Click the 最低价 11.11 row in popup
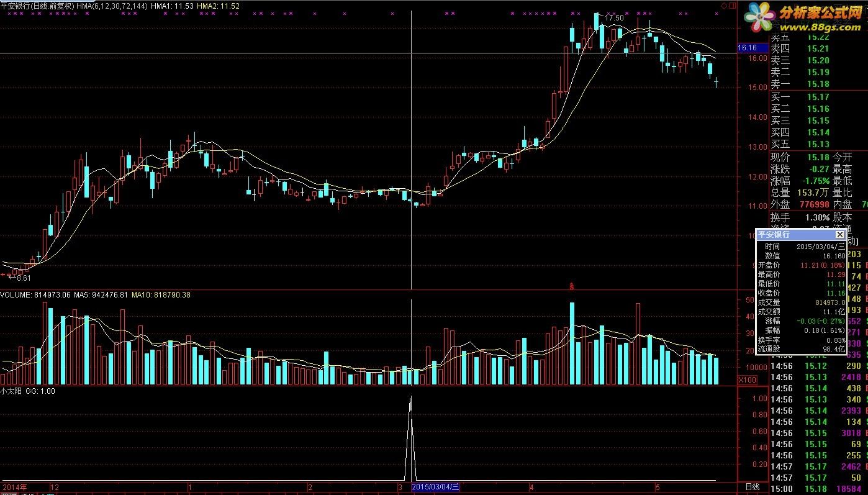Image resolution: width=868 pixels, height=495 pixels. pos(802,284)
